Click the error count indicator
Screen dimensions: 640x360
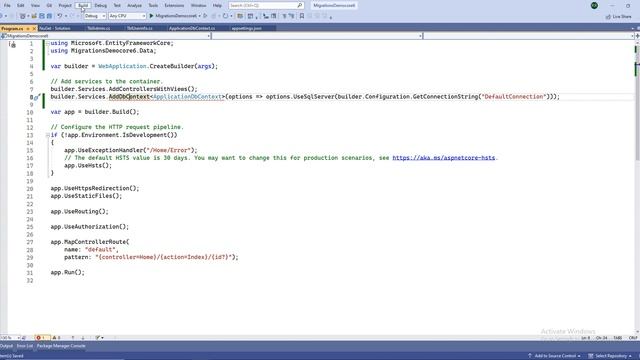(41, 338)
